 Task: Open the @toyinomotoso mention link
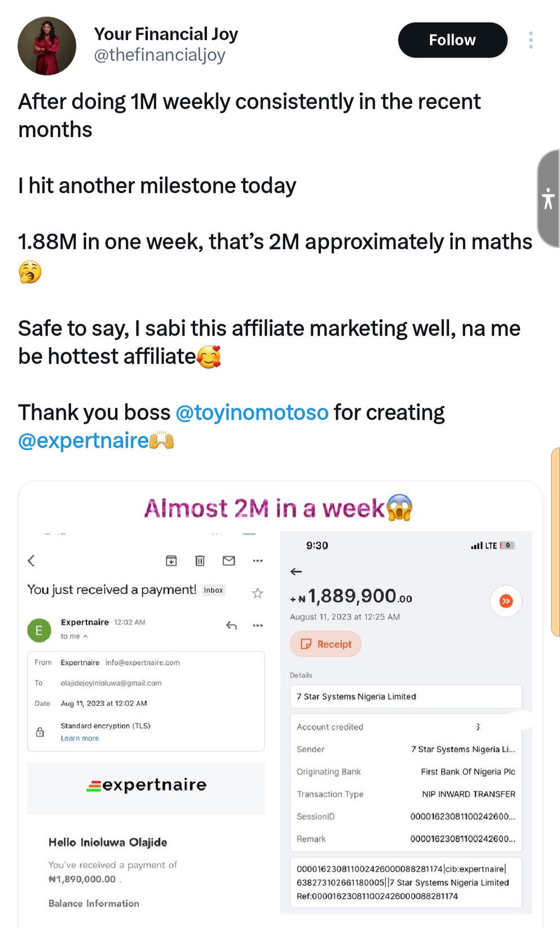coord(252,412)
